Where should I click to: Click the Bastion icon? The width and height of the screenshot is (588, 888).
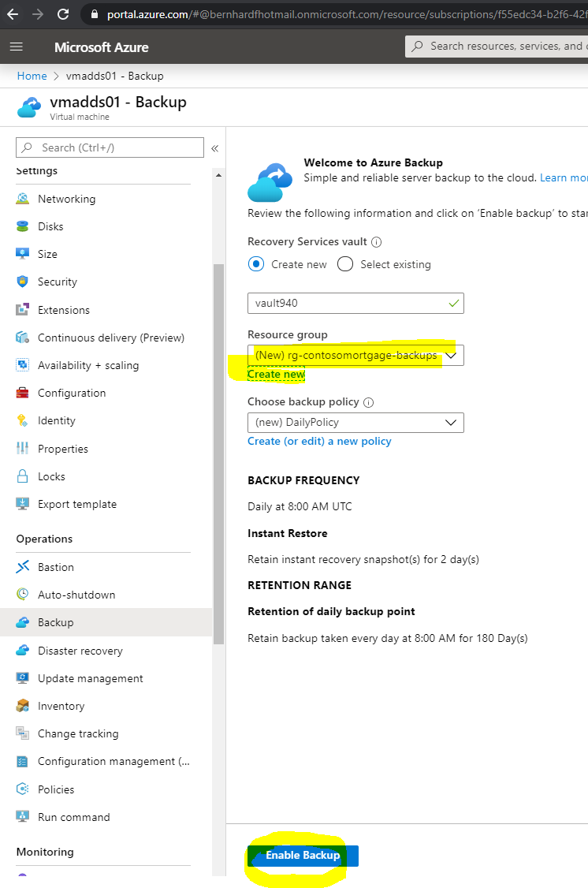click(x=23, y=567)
